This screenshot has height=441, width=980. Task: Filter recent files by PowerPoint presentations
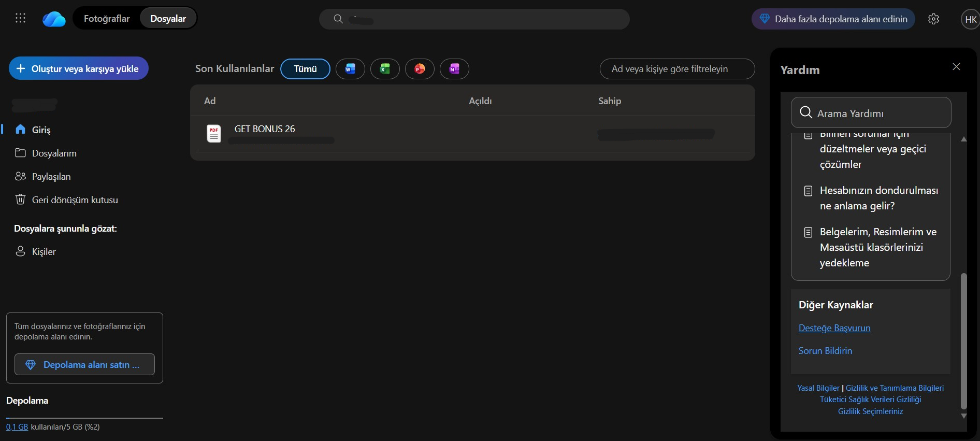point(420,69)
